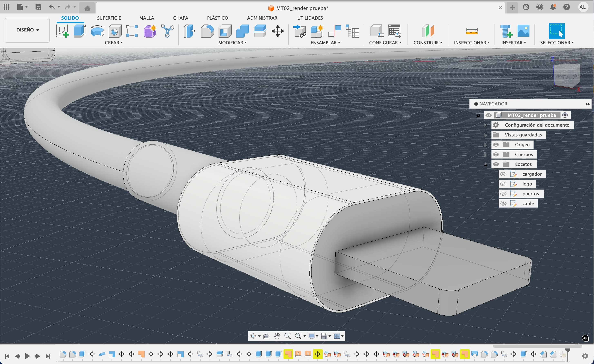
Task: Open the Insert Image icon
Action: tap(523, 31)
